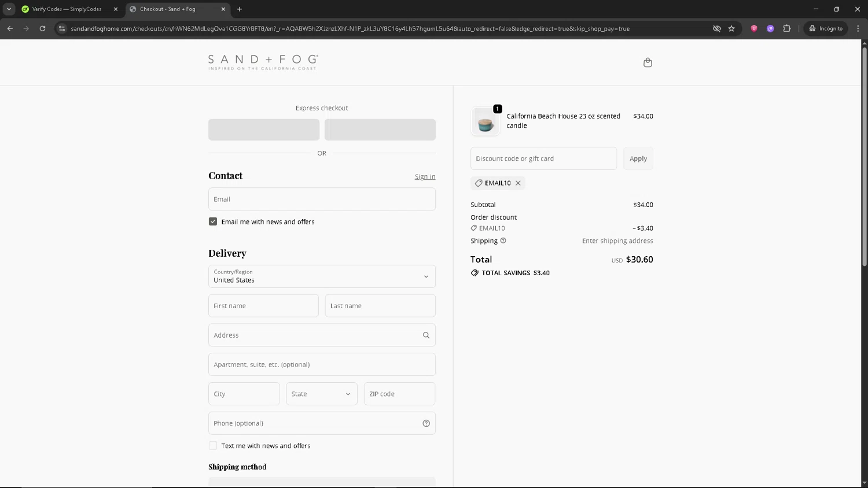Open the tab search dropdown arrow
Screen dimensions: 868x488
[x=9, y=9]
